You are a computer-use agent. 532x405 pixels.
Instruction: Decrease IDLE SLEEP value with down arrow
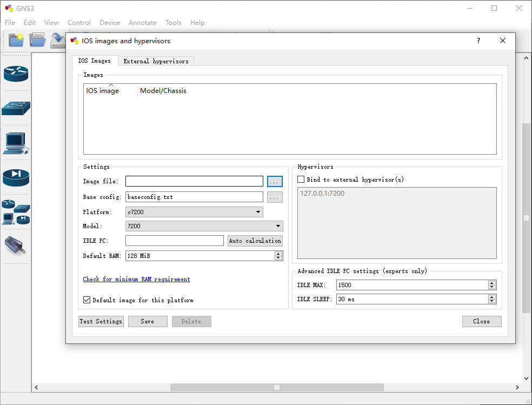pyautogui.click(x=492, y=301)
